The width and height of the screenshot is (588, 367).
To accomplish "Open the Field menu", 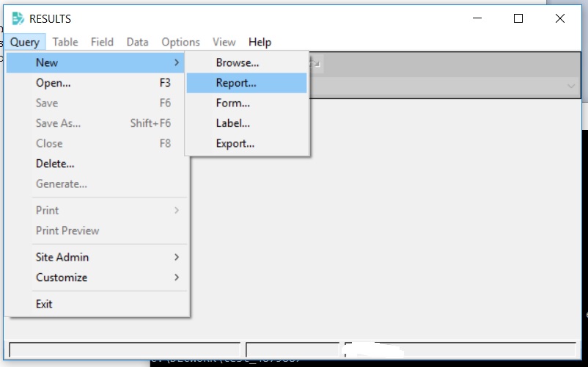I will pyautogui.click(x=102, y=42).
